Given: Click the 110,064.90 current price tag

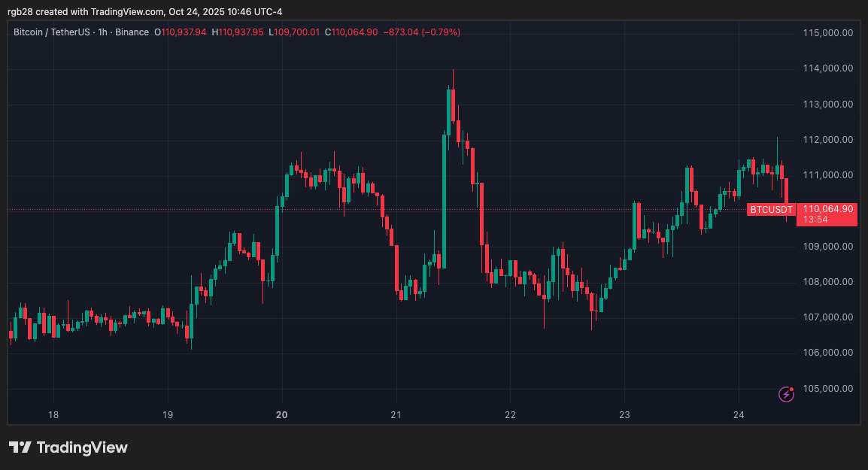Looking at the screenshot, I should [x=828, y=208].
